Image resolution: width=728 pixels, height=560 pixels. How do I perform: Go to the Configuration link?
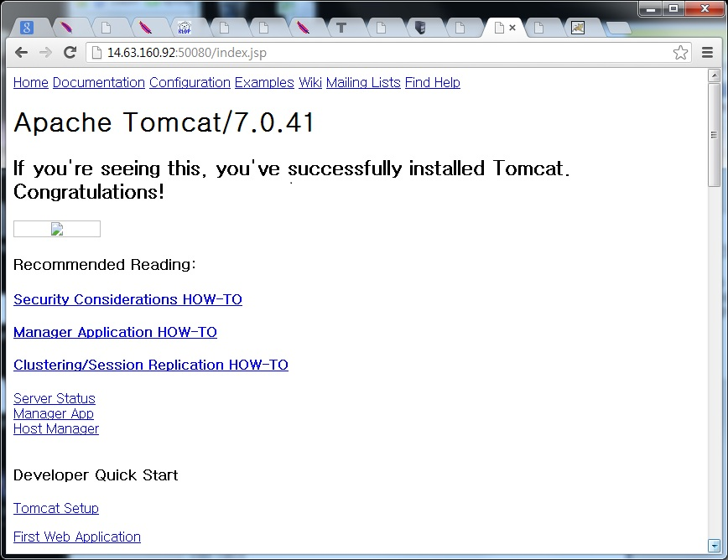click(x=190, y=83)
